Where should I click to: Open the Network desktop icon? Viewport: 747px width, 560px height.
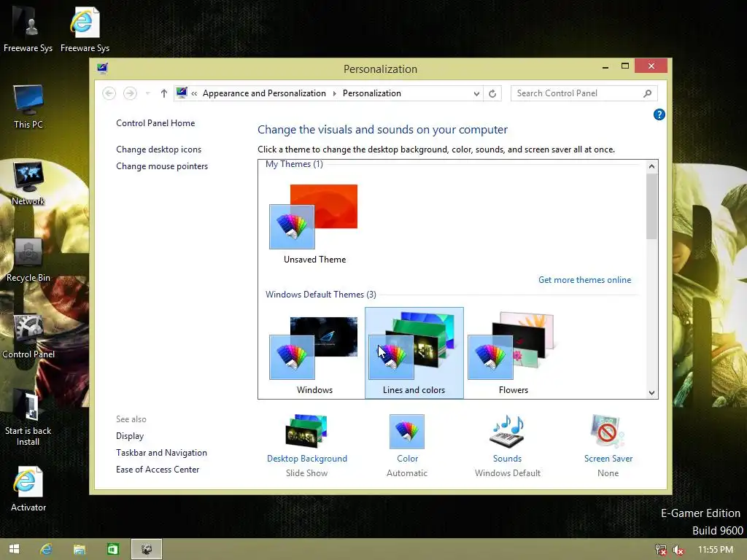pos(28,183)
